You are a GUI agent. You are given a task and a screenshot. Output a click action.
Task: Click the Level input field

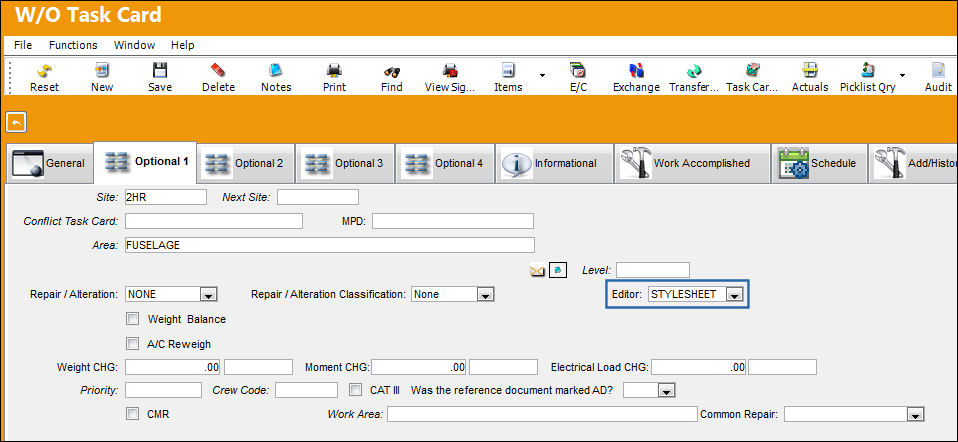(x=653, y=270)
